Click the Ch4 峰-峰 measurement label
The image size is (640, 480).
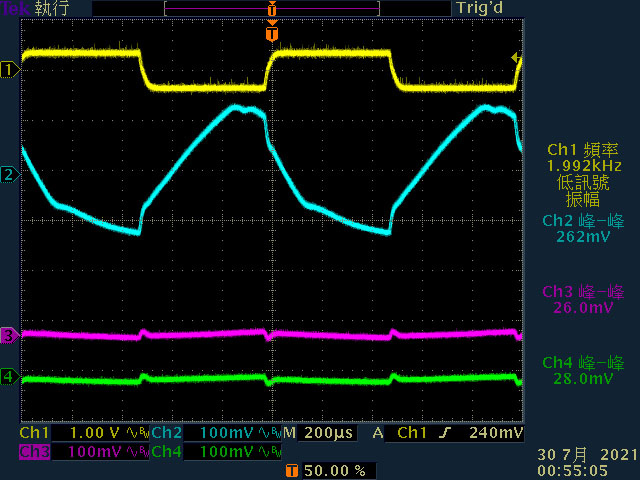583,362
